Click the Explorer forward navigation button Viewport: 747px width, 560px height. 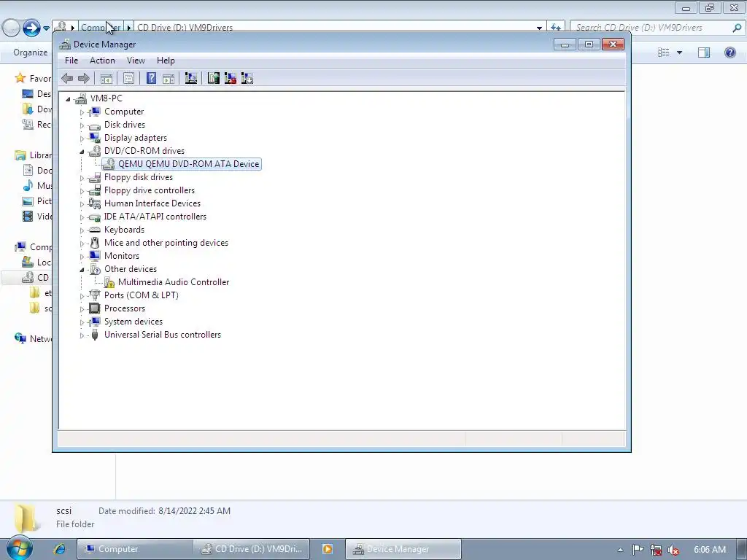pyautogui.click(x=31, y=28)
